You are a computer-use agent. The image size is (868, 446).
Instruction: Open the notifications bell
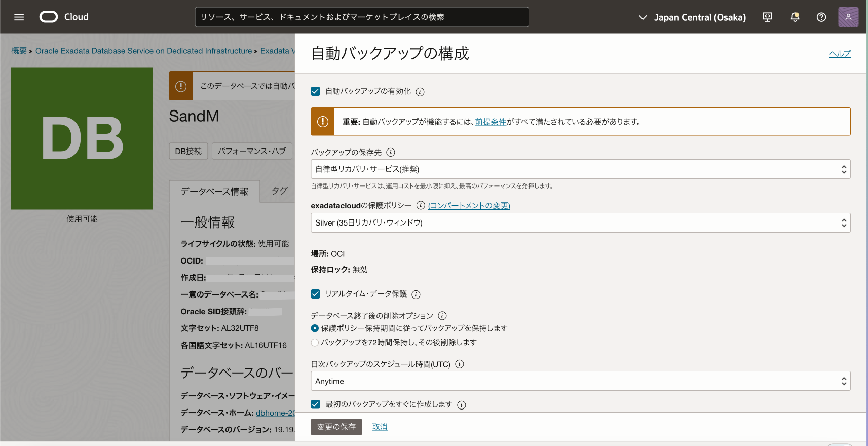pos(795,17)
